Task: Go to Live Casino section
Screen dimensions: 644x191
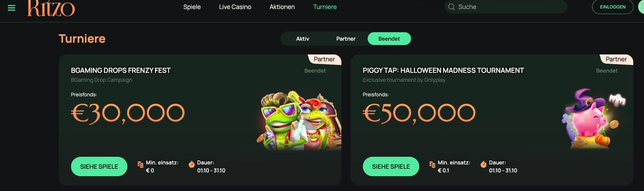Action: point(235,7)
